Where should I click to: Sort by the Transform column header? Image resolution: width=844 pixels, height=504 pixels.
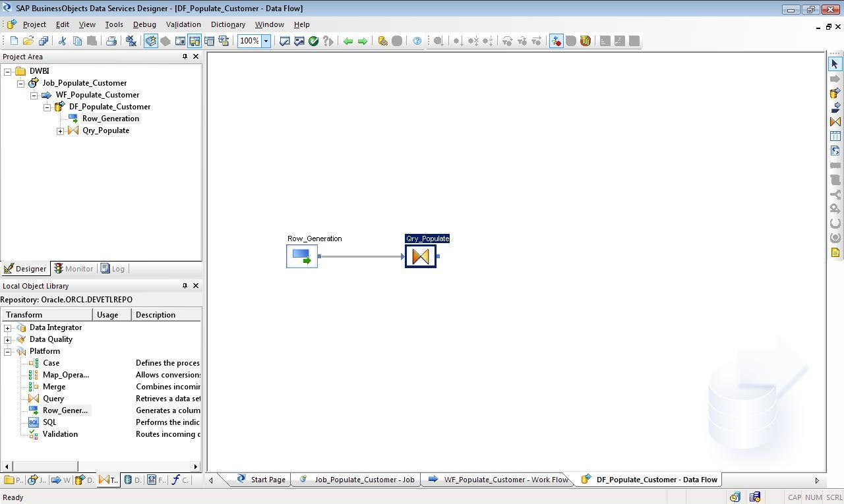point(46,315)
